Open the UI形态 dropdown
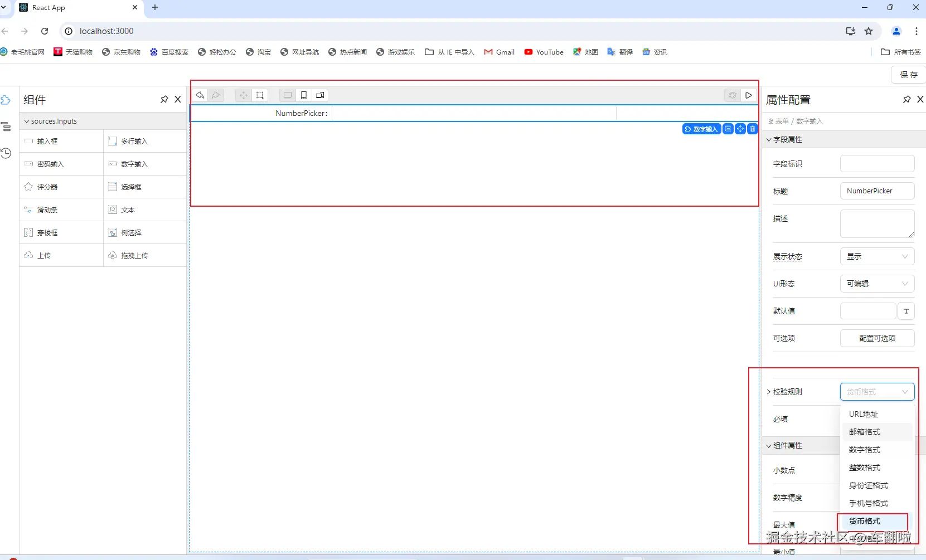This screenshot has width=926, height=560. click(x=877, y=284)
